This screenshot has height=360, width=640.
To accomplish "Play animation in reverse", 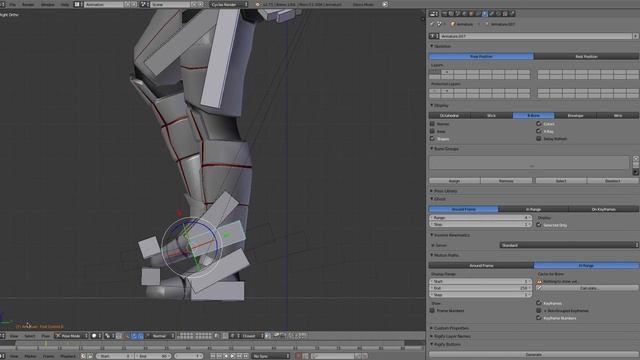I will click(226, 356).
